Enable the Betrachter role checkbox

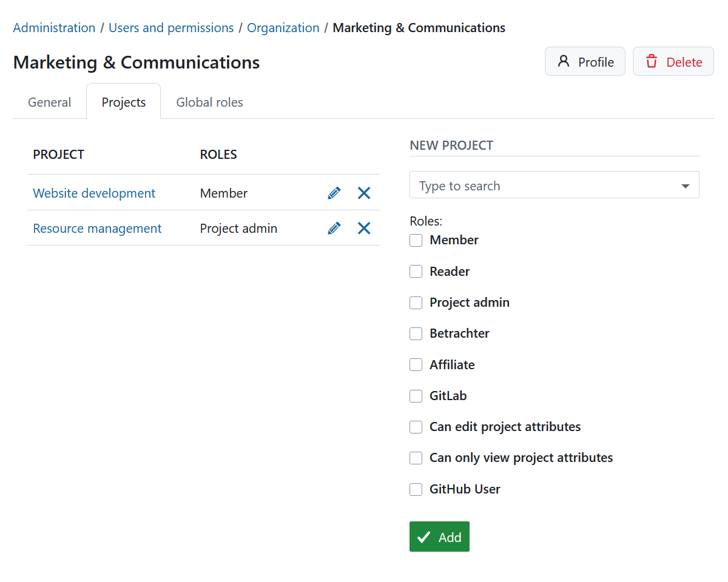point(416,333)
